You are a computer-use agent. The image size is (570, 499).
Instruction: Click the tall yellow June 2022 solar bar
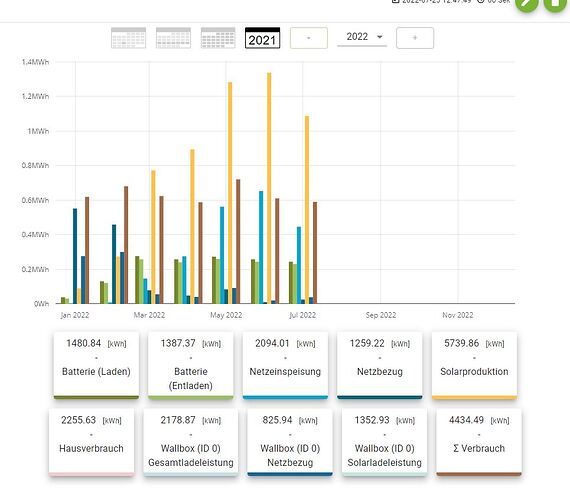pyautogui.click(x=269, y=188)
